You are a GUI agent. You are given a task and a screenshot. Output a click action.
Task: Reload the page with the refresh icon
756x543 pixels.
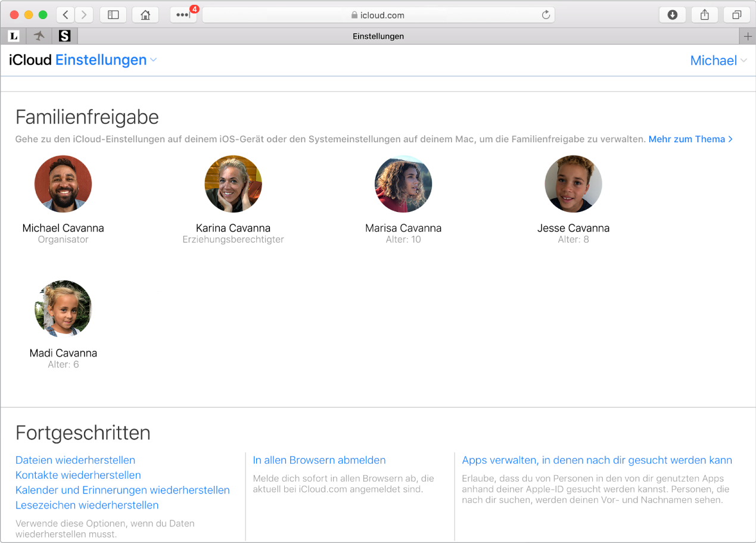[545, 15]
